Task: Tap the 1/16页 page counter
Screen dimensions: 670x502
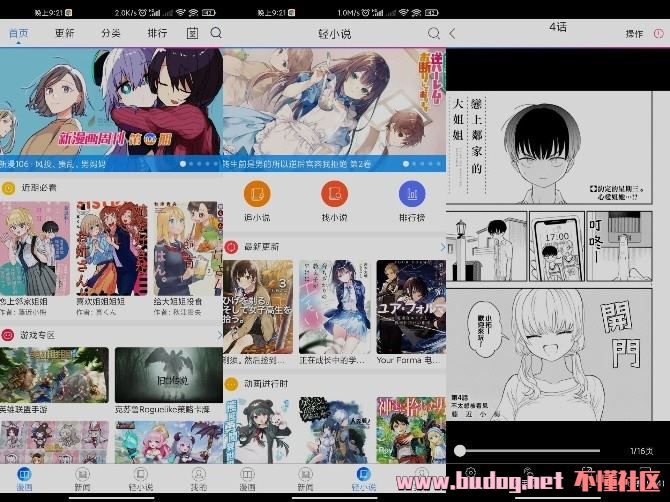Action: [x=641, y=451]
